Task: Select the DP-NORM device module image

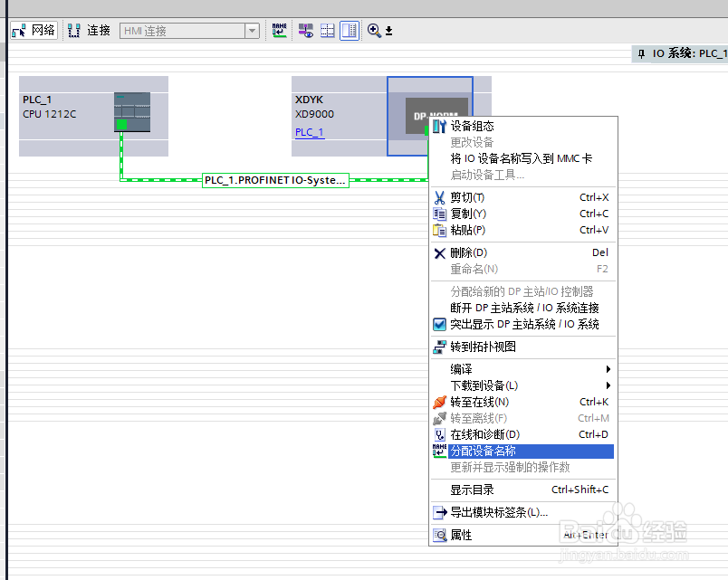Action: pos(436,116)
